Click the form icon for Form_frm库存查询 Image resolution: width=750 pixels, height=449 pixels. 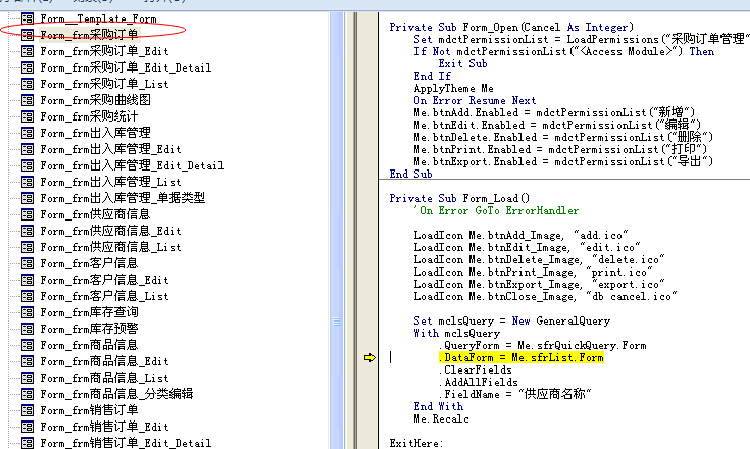pos(27,312)
